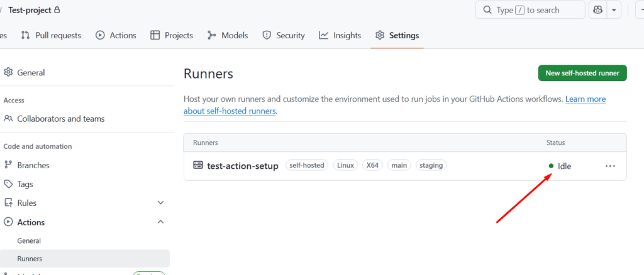Open the Insights tab
Image resolution: width=644 pixels, height=275 pixels.
[340, 35]
